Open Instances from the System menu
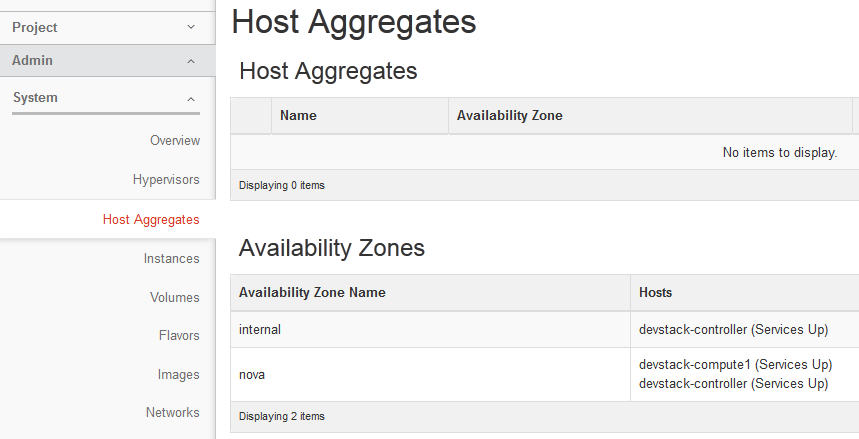Viewport: 859px width, 439px height. [x=171, y=258]
